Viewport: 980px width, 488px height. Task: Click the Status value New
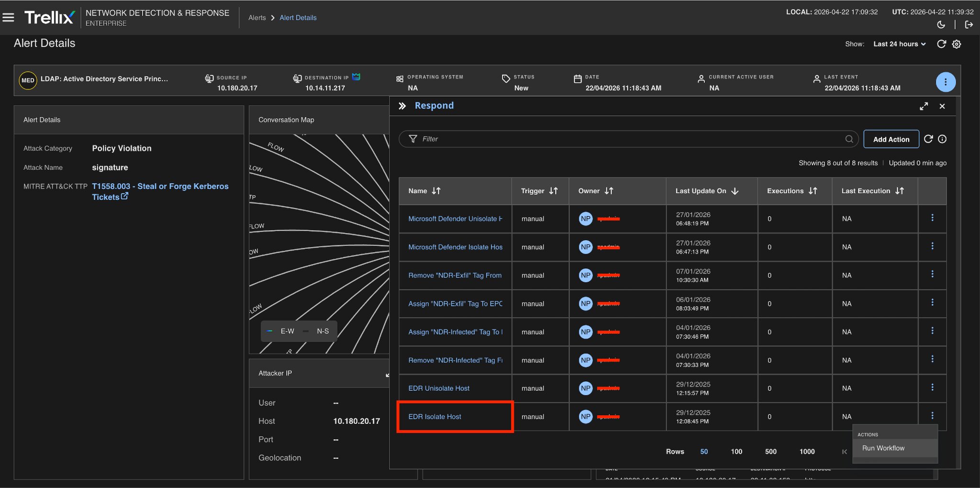[x=521, y=88]
